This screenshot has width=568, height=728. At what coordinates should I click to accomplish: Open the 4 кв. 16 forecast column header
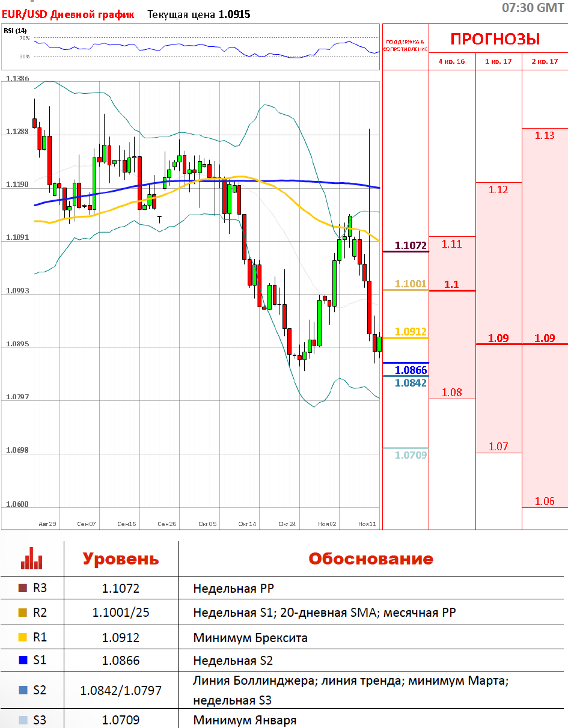point(451,61)
